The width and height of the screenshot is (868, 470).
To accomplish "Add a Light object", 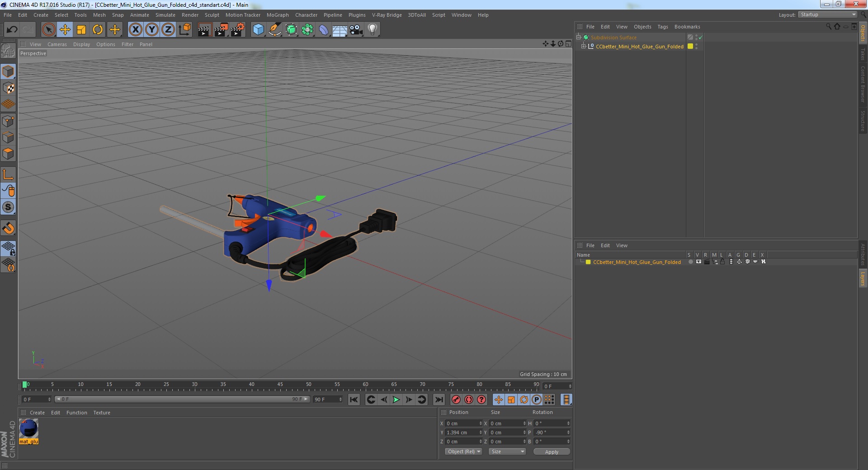I will pos(373,30).
